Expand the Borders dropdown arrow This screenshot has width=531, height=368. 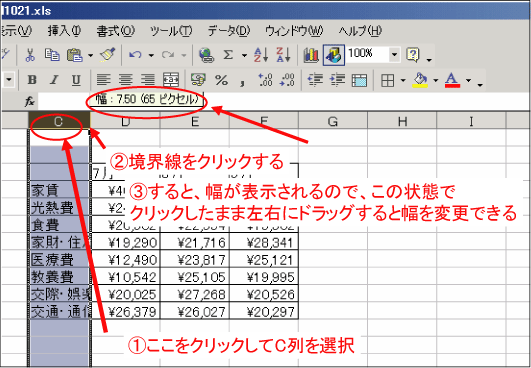tap(403, 81)
